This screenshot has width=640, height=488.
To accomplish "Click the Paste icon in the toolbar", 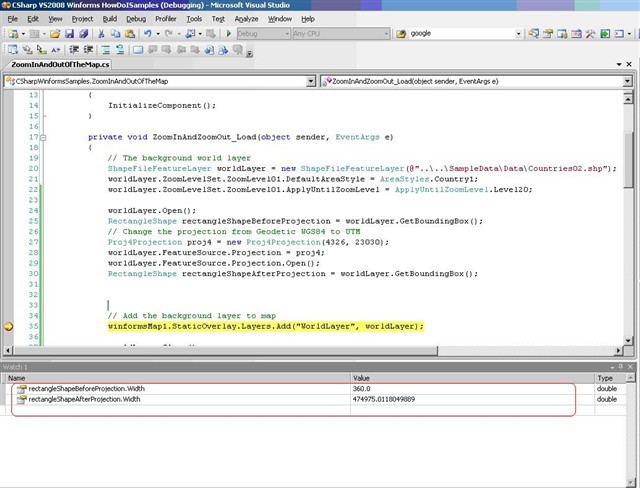I will [x=129, y=33].
